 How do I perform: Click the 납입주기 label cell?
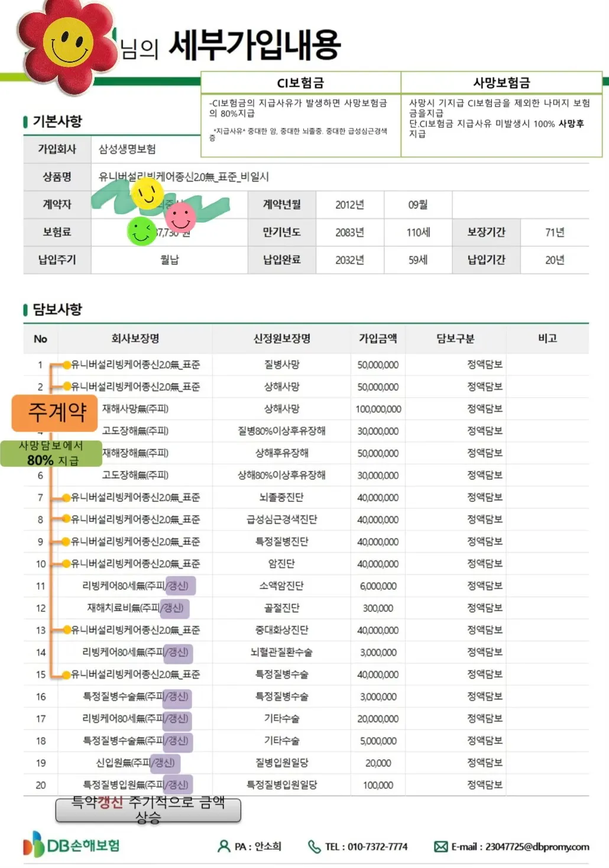coord(57,260)
